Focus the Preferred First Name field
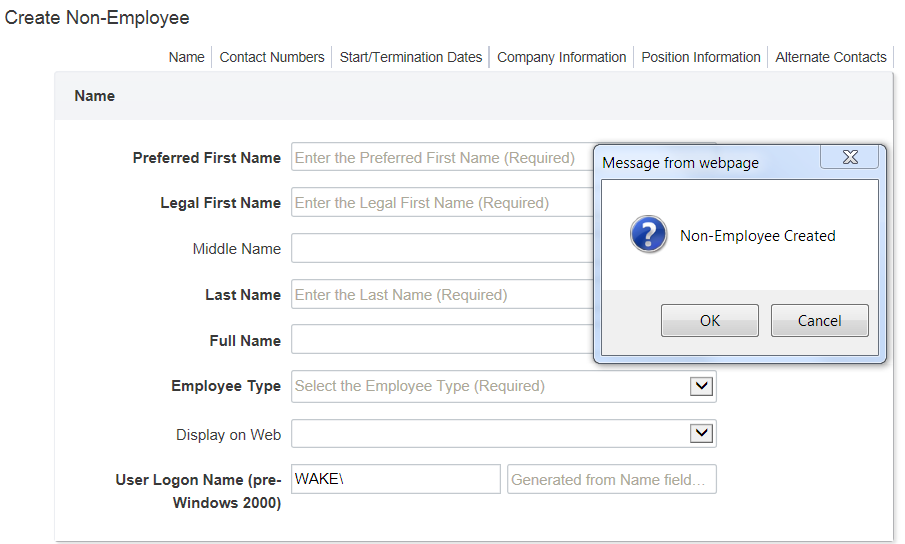The width and height of the screenshot is (905, 544). click(443, 157)
